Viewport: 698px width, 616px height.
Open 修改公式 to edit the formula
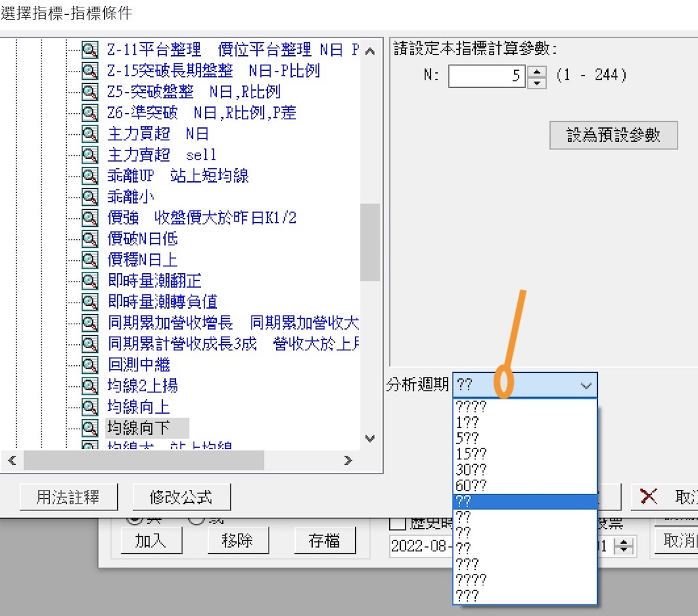point(181,497)
